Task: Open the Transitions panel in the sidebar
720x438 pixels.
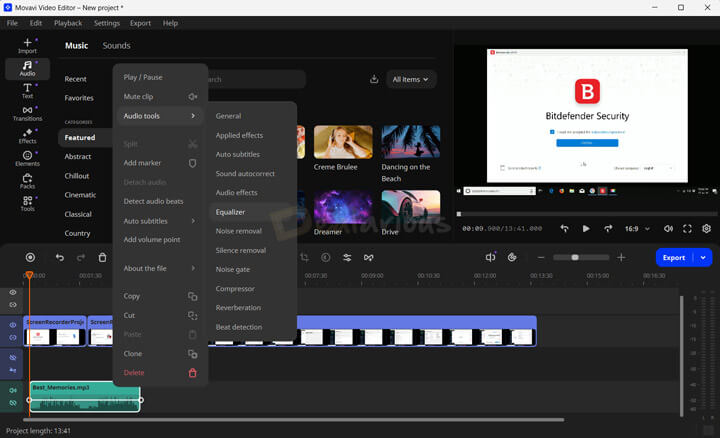Action: pos(27,113)
